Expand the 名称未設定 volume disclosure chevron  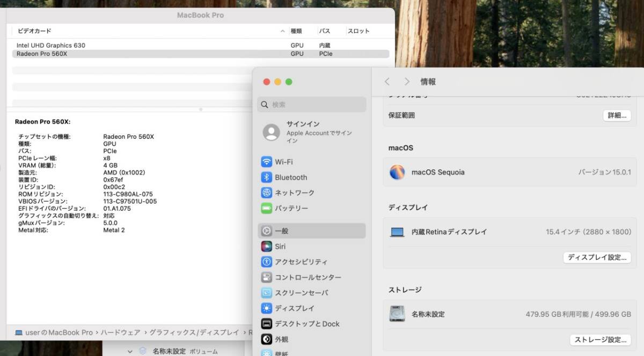click(x=130, y=352)
